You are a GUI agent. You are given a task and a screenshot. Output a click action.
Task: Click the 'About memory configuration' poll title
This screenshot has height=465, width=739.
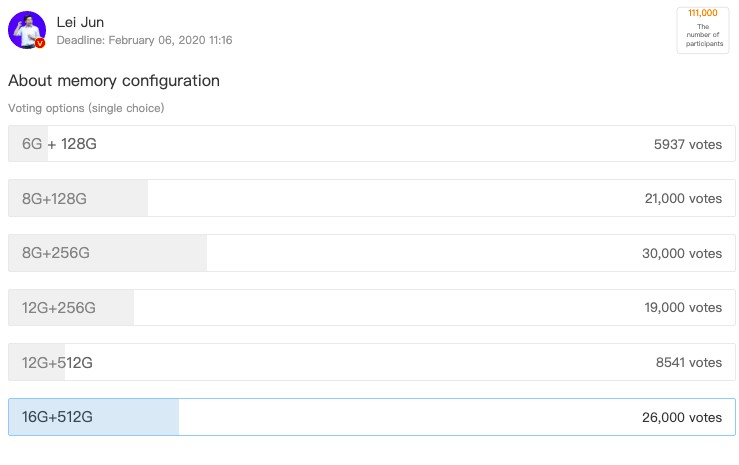point(114,81)
